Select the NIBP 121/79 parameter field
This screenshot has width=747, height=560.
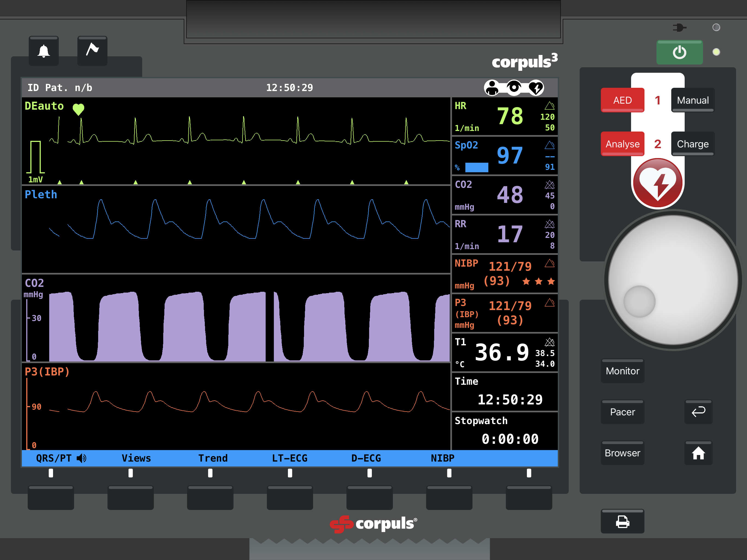(504, 274)
